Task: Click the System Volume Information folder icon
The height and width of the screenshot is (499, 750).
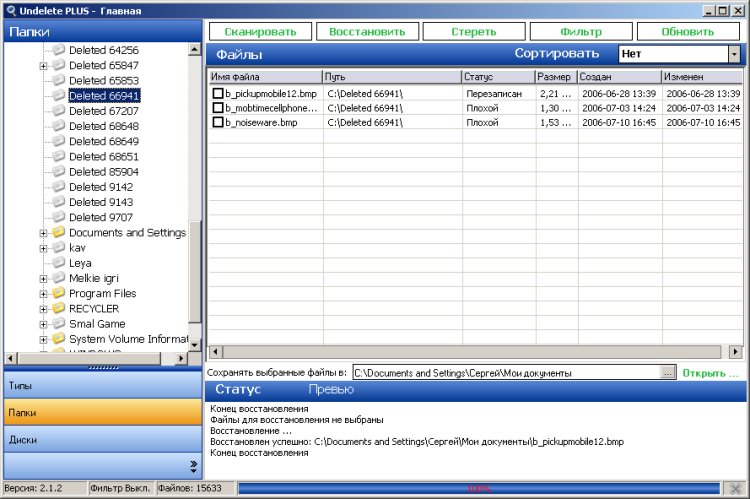Action: pos(58,338)
